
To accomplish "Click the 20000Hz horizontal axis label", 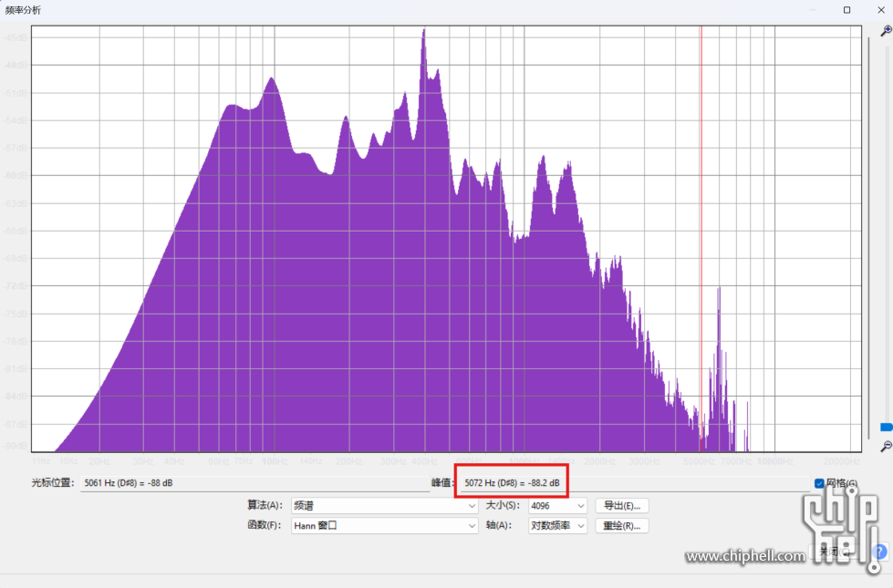I will [x=842, y=461].
